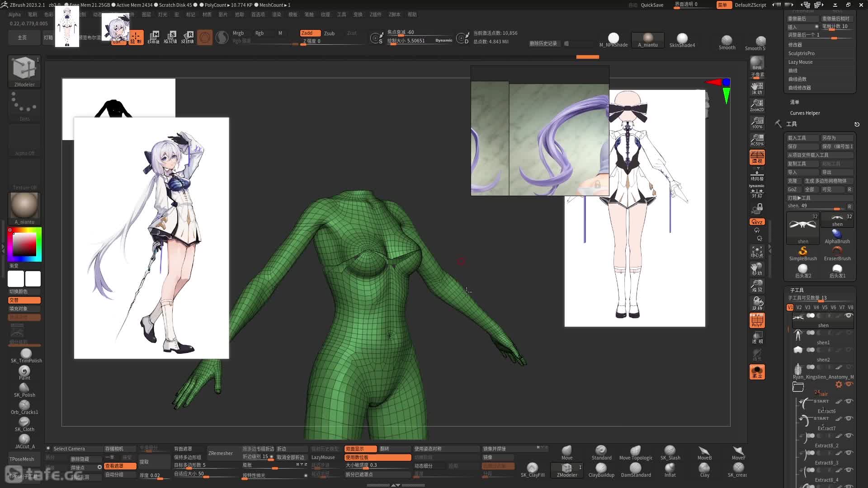This screenshot has width=868, height=488.
Task: Activate Draw mode button in top shelf
Action: tap(136, 37)
